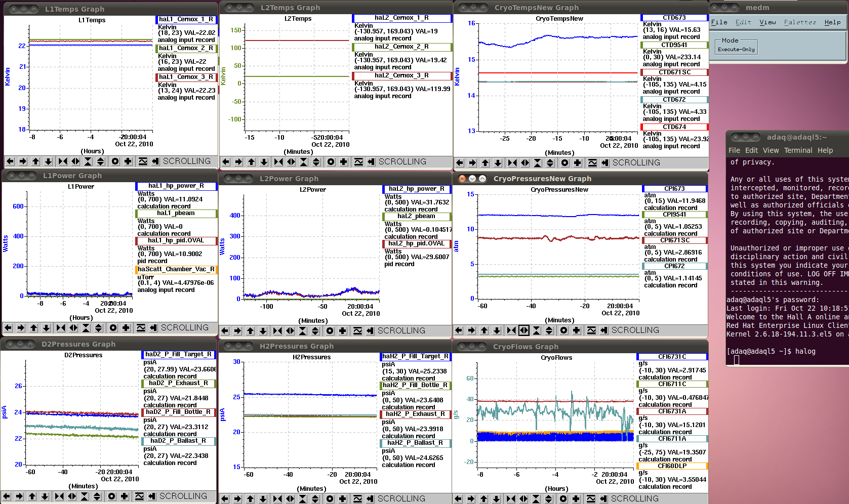Click up arrow in L1Power Graph toolbar

click(x=33, y=328)
